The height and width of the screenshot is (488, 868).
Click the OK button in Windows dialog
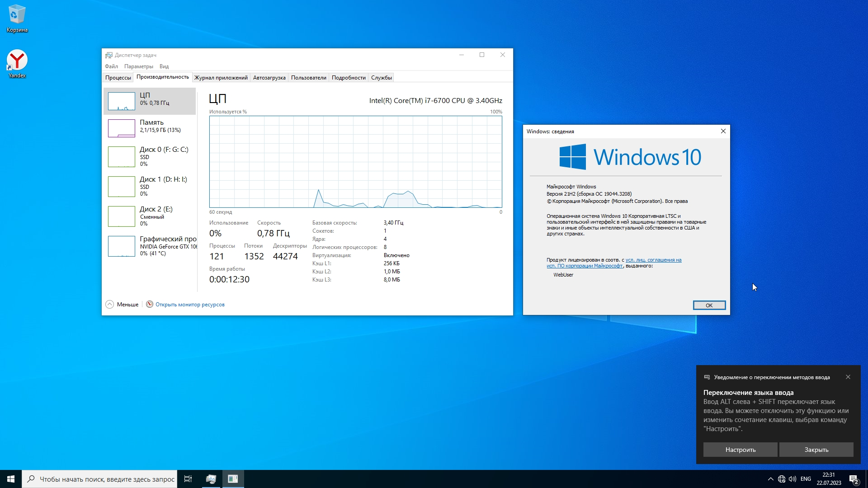709,305
